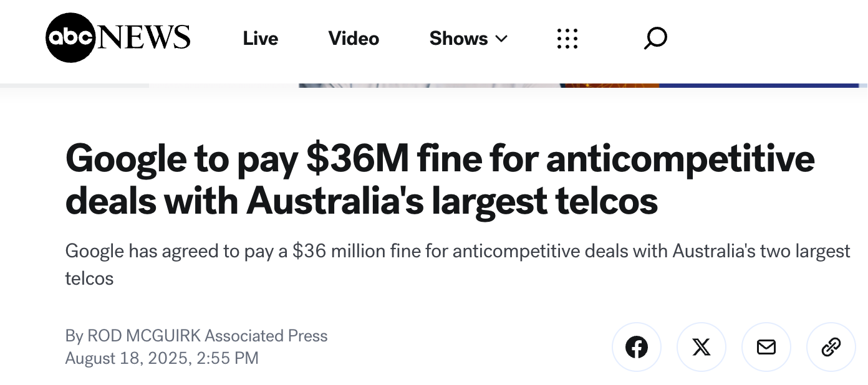This screenshot has height=385, width=868.
Task: Share the article on Facebook
Action: click(x=636, y=347)
